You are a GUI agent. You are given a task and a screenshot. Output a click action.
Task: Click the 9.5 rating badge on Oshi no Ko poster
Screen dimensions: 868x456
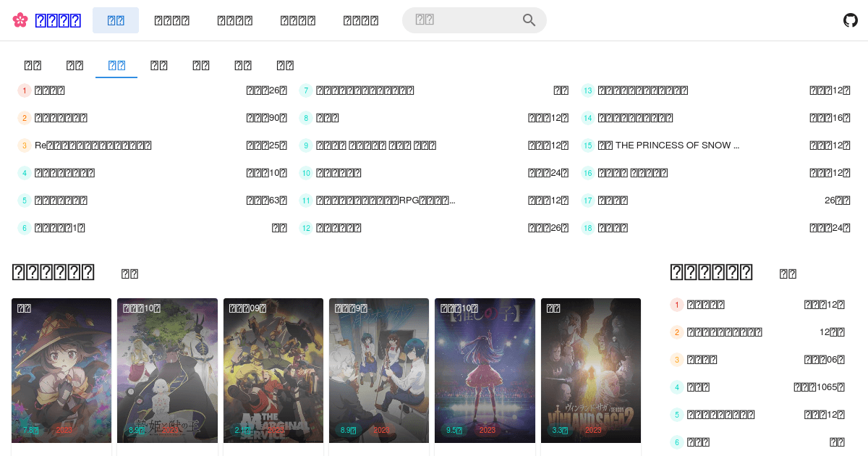454,430
